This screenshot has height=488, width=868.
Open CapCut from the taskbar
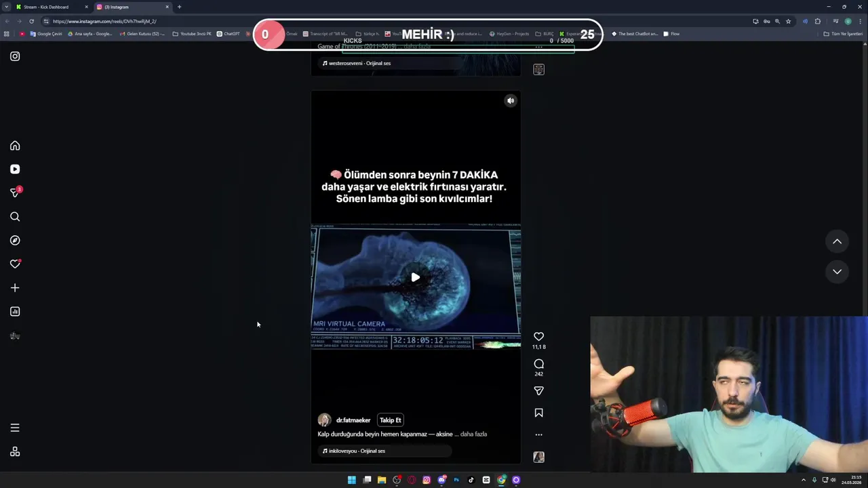[x=486, y=480]
